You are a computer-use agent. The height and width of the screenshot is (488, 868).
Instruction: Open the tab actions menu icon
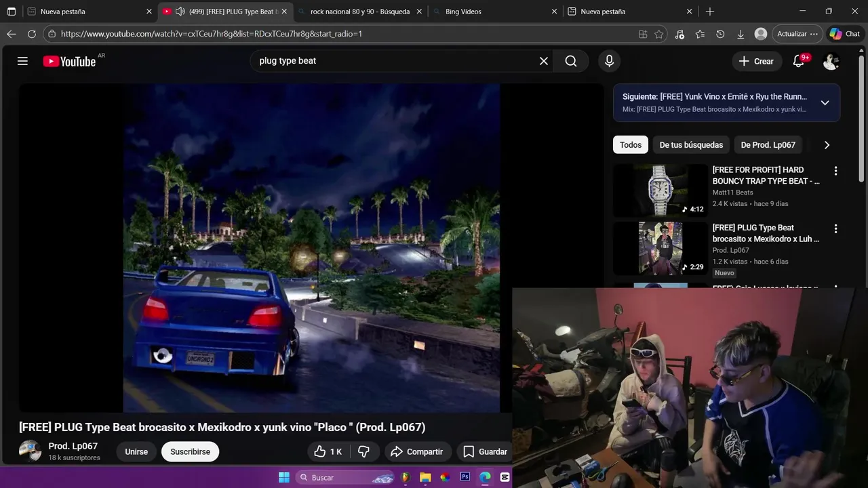[x=12, y=12]
